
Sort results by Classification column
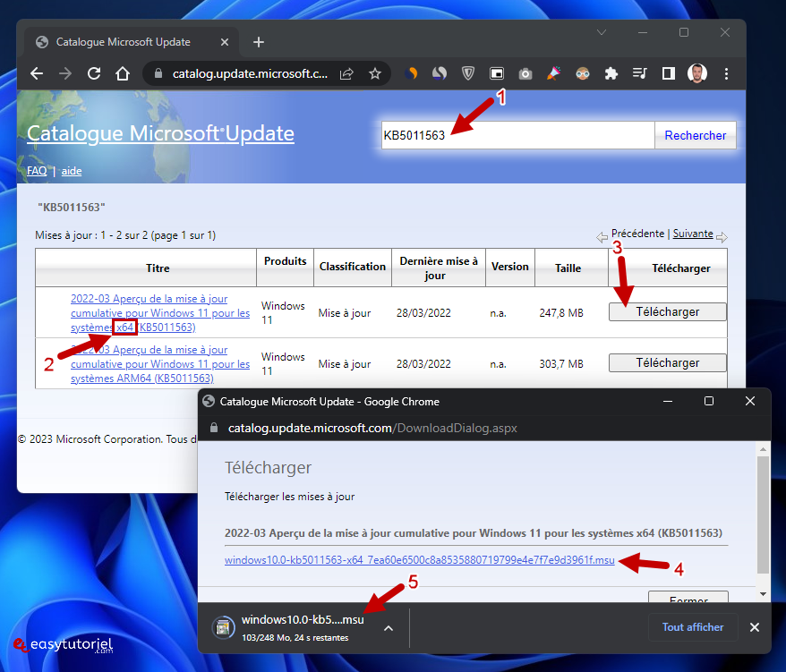click(x=353, y=267)
